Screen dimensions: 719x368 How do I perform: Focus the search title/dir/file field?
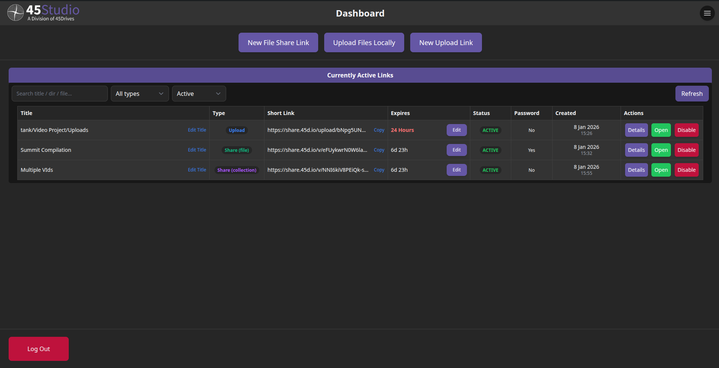(60, 93)
